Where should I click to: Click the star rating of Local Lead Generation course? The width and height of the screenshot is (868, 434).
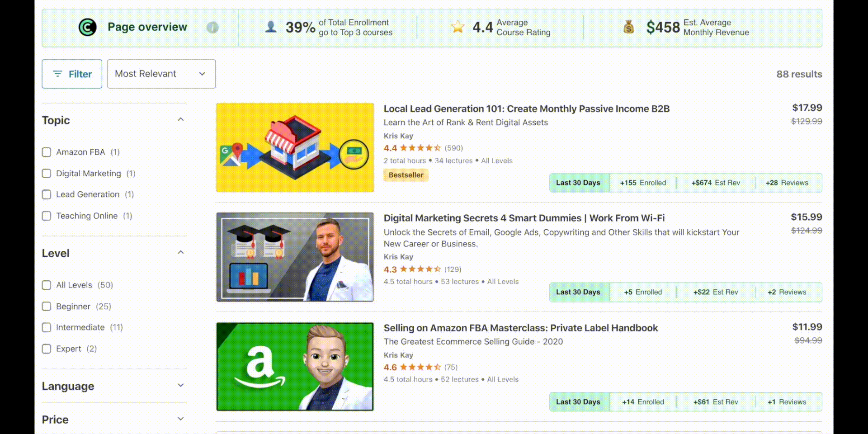pos(420,148)
